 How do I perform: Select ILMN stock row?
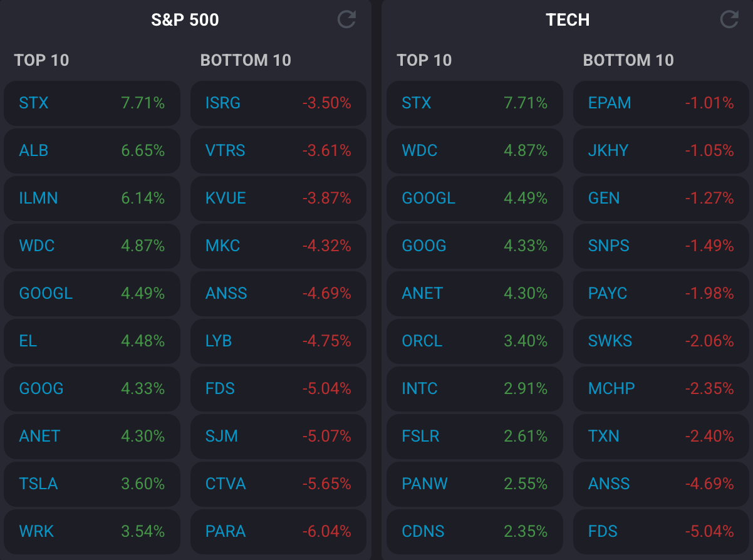click(38, 198)
